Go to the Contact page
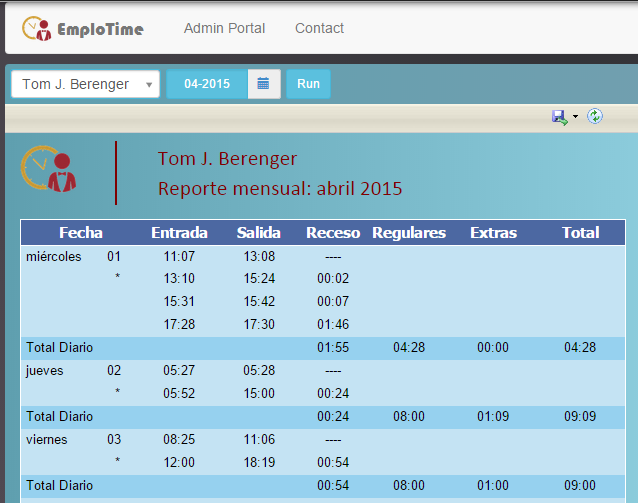The height and width of the screenshot is (503, 638). 319,28
